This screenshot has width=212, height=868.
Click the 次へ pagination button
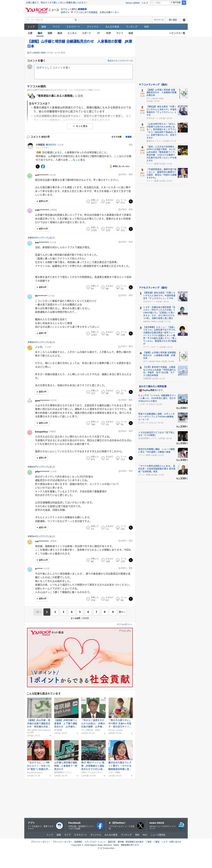point(122,612)
